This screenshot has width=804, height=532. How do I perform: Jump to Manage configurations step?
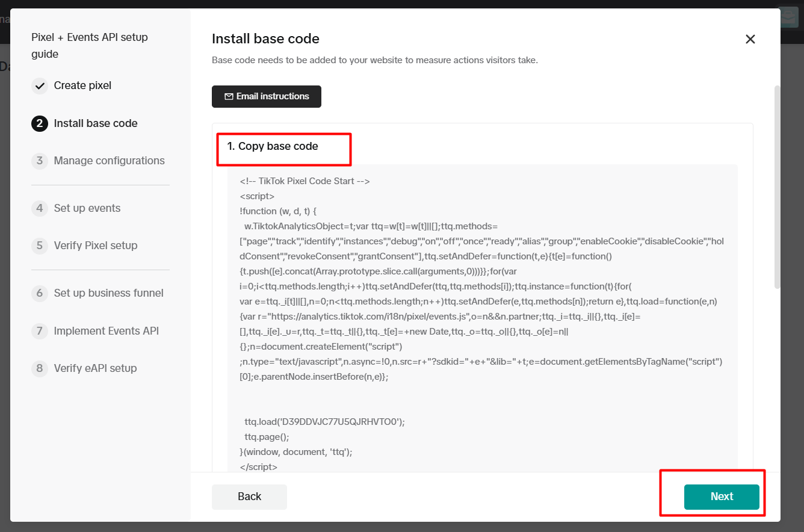109,161
